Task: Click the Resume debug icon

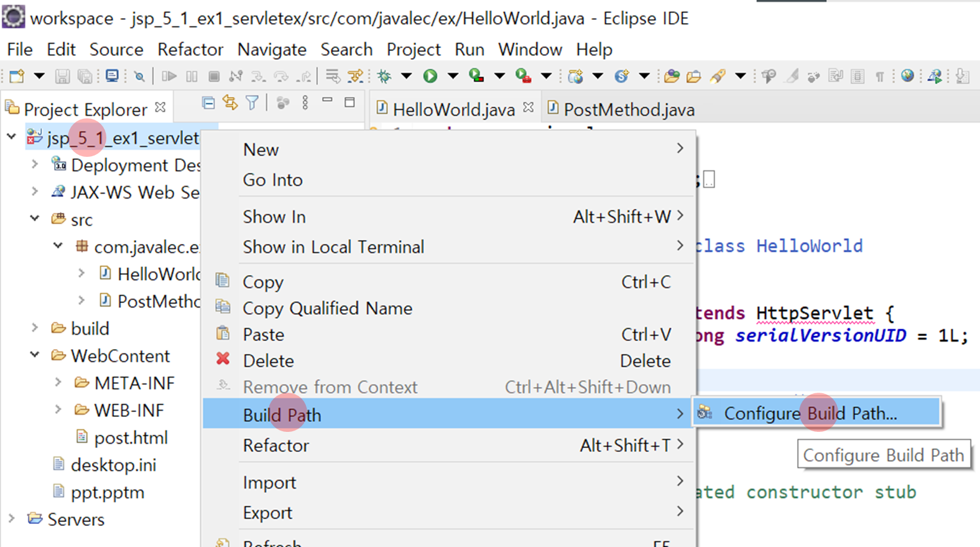Action: 169,76
